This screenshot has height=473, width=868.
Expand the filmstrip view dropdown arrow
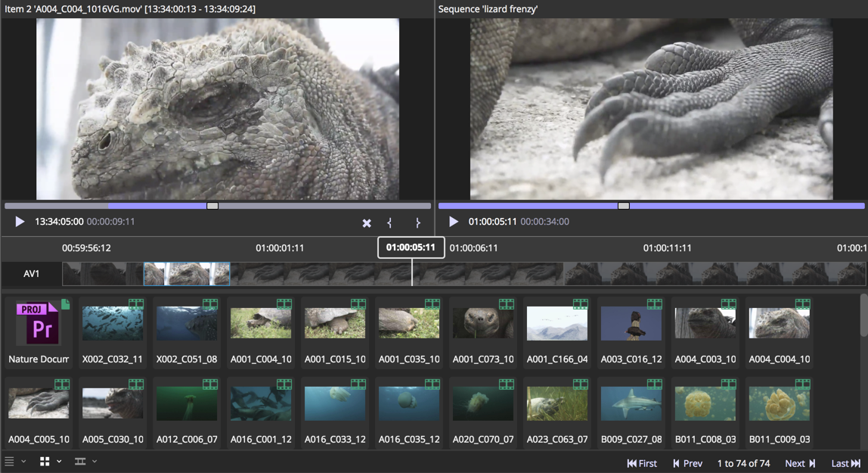point(95,462)
